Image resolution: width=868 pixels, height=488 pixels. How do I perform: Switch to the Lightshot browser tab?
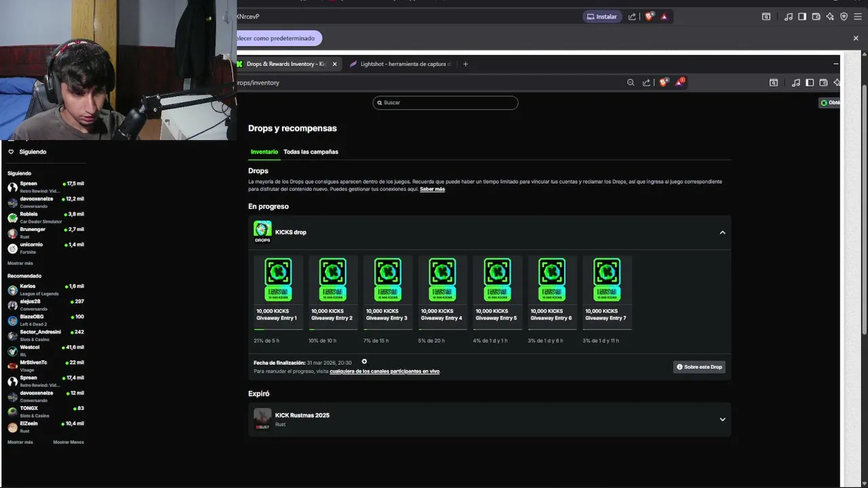tap(400, 64)
